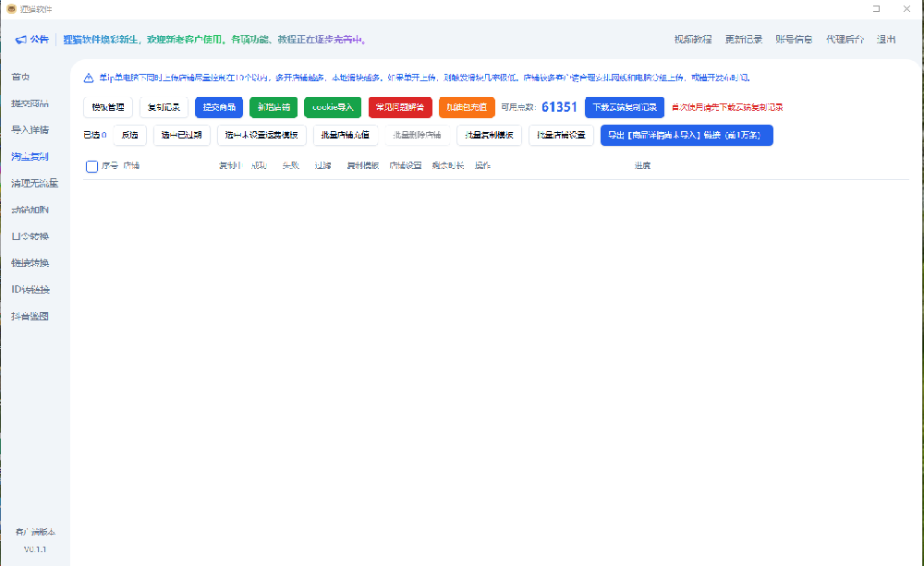
Task: Click the green 新增店铺 button
Action: (x=274, y=107)
